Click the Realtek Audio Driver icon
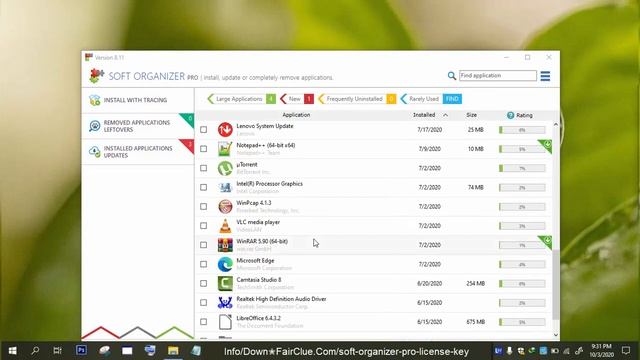640x360 pixels. (225, 302)
